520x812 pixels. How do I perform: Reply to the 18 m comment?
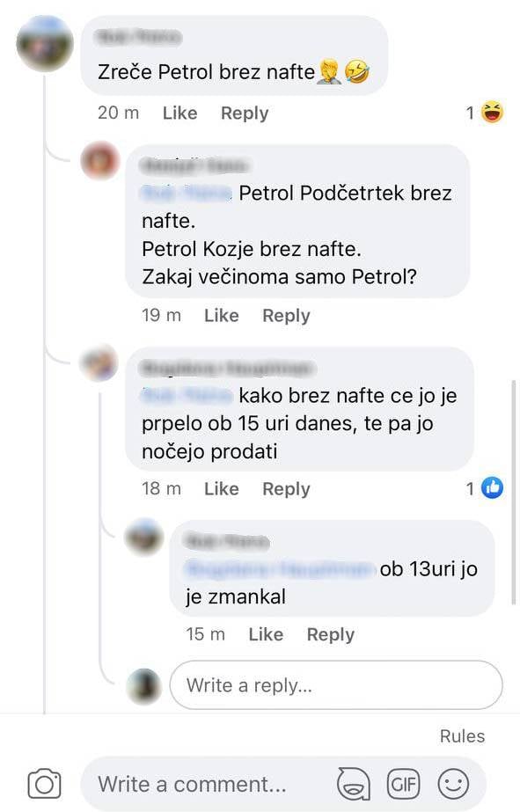tap(286, 489)
